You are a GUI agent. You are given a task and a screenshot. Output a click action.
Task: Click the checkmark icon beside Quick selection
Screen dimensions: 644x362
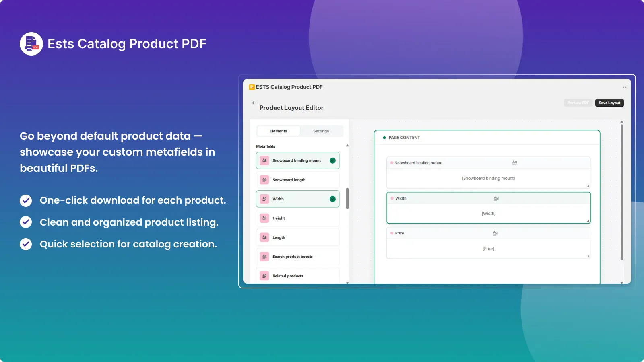point(26,244)
